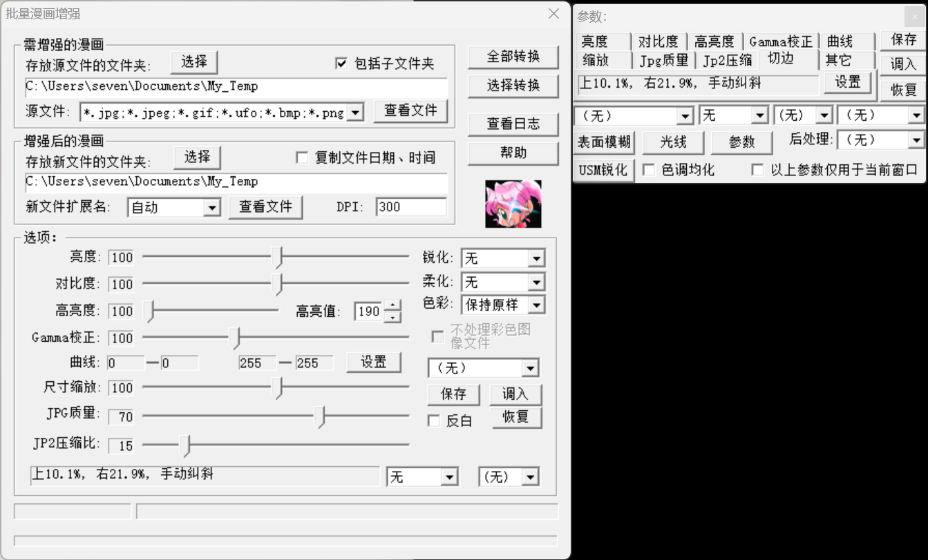Open the 锐化 sharpen dropdown
The image size is (928, 560).
536,259
